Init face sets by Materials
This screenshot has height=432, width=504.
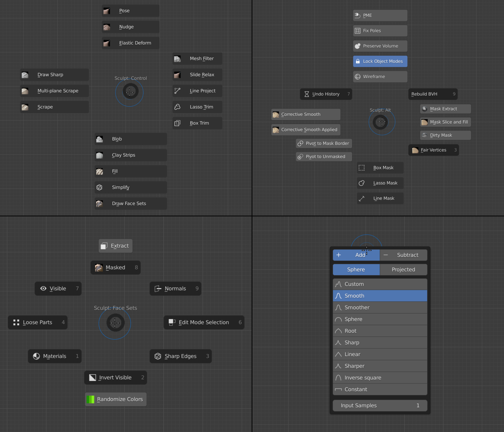(55, 356)
